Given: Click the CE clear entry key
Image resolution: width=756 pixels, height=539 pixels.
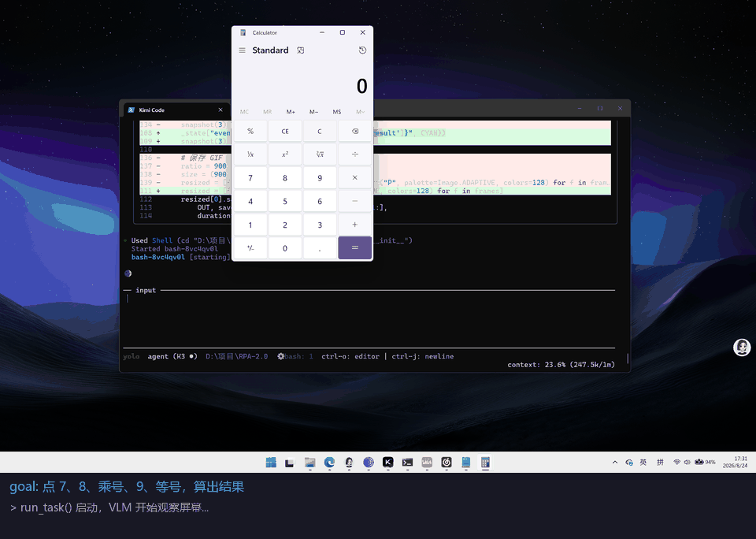Looking at the screenshot, I should point(285,132).
